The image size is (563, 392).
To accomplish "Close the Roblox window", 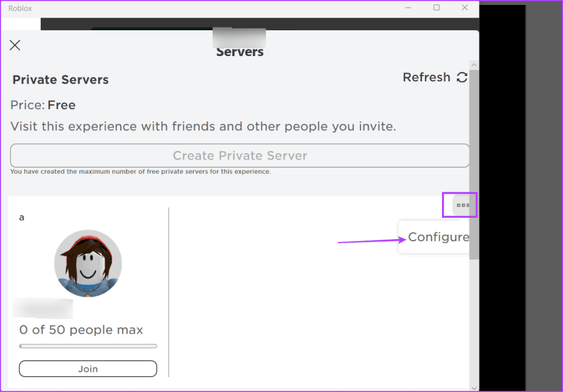I will pyautogui.click(x=465, y=8).
